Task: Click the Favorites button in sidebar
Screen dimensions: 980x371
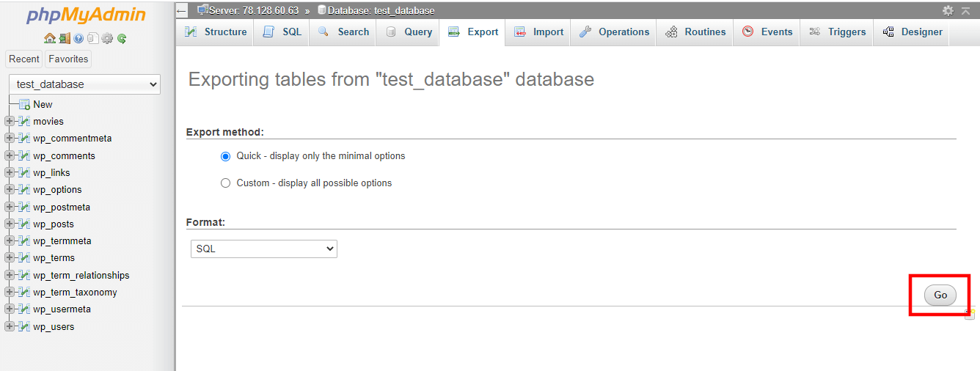Action: (x=68, y=59)
